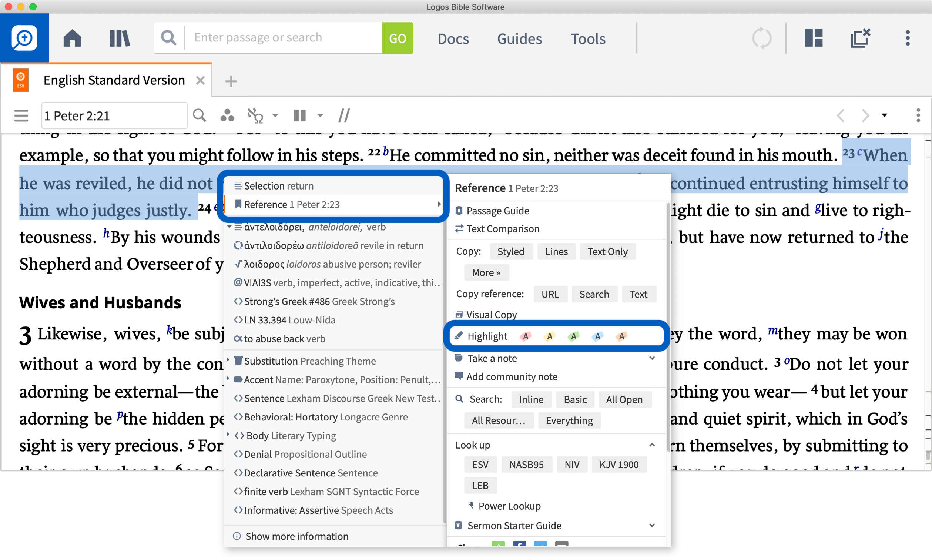The height and width of the screenshot is (560, 932).
Task: Open visual filters dropdown arrow
Action: (275, 115)
